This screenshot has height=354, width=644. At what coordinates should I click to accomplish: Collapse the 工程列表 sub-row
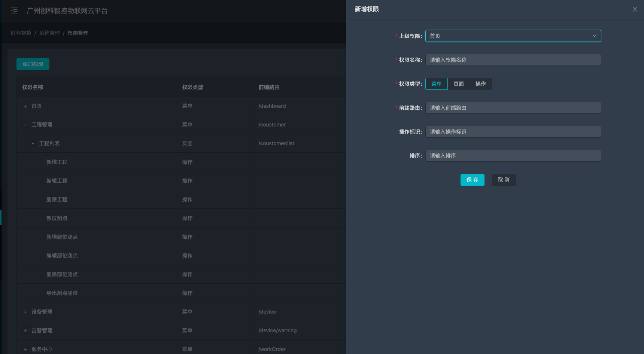[33, 144]
